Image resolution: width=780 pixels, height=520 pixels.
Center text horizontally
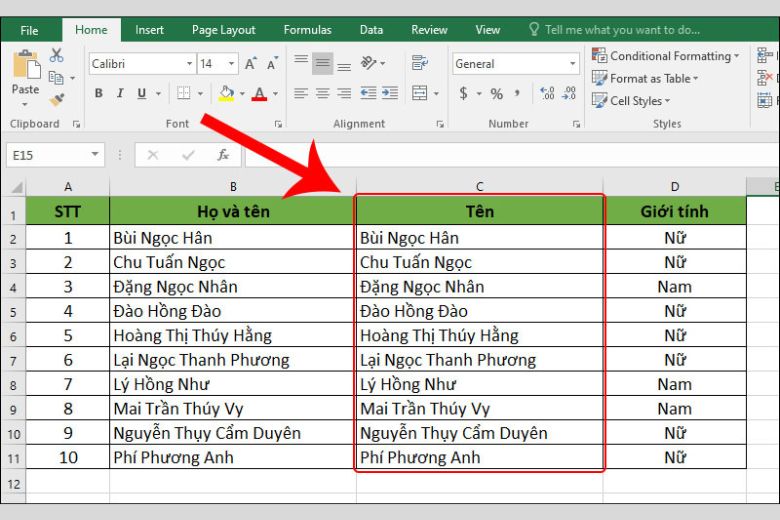point(322,93)
